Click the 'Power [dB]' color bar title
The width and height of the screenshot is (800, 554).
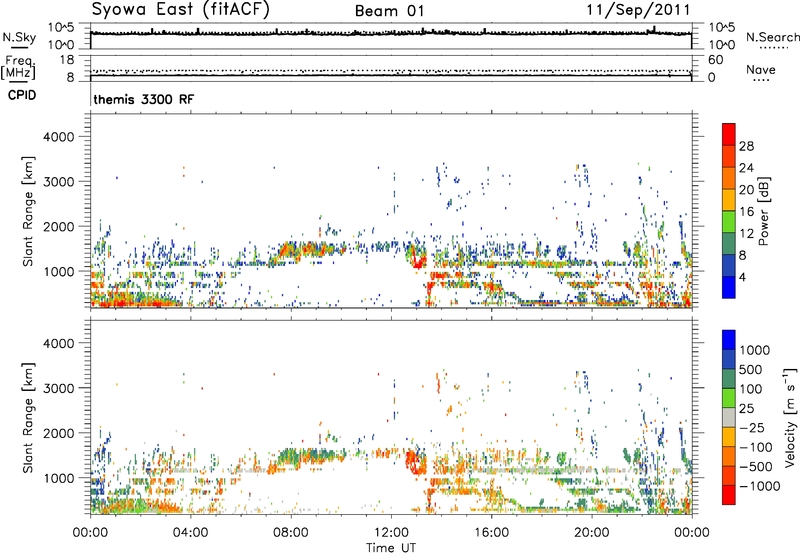[x=763, y=211]
